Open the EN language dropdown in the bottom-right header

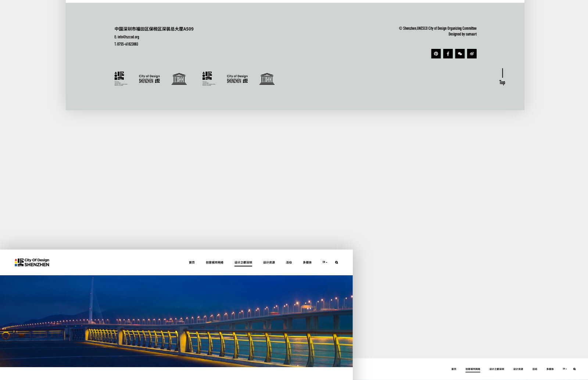[564, 369]
